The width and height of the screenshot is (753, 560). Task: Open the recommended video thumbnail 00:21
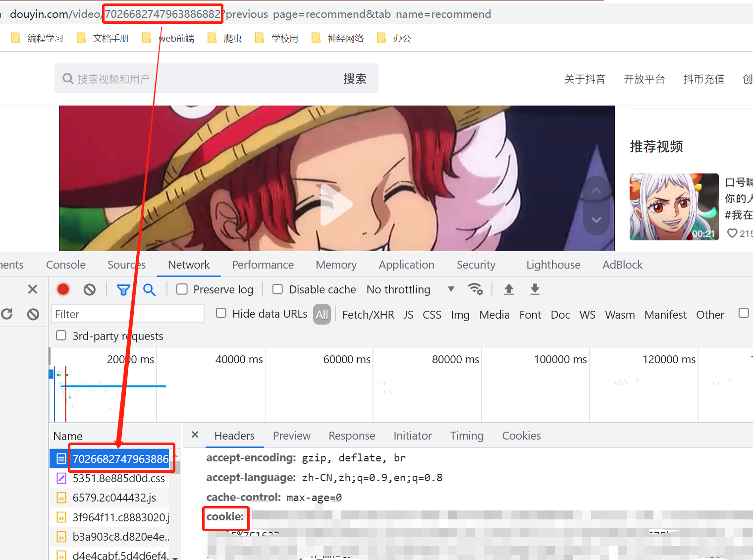point(674,207)
